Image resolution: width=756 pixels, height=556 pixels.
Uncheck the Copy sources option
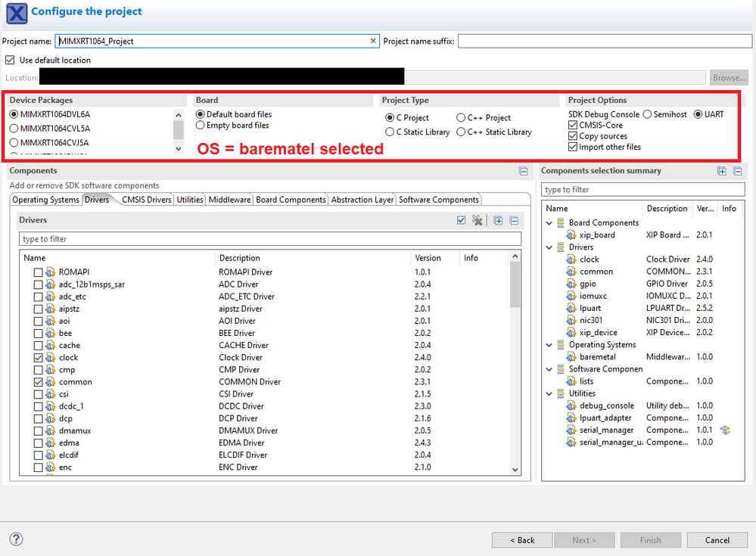[573, 135]
